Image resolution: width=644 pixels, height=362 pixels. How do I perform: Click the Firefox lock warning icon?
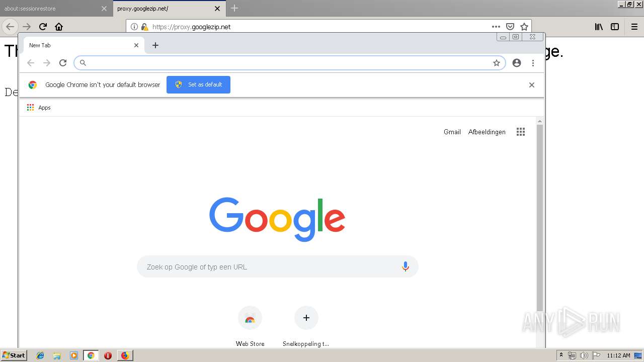[145, 27]
